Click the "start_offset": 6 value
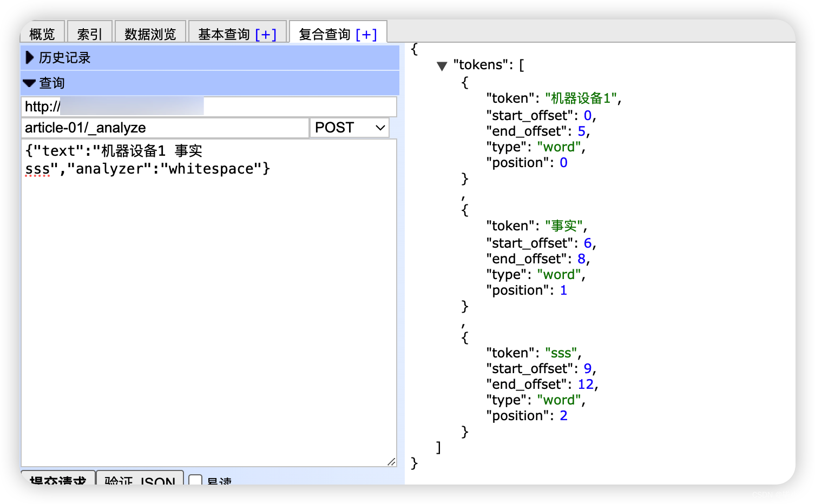 [x=588, y=243]
